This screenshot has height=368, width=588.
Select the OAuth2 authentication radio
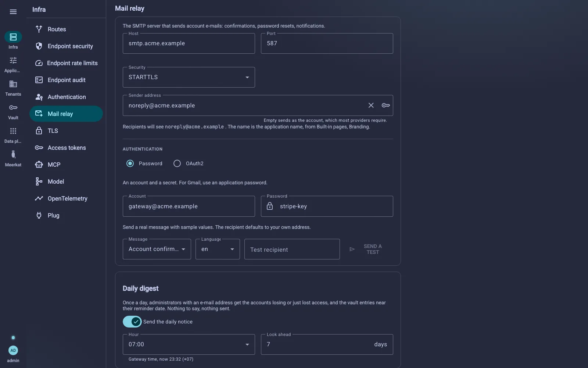pos(177,163)
